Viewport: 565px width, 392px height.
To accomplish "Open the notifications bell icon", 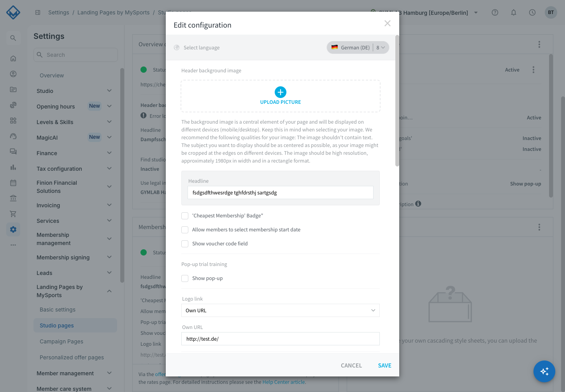I will tap(514, 12).
